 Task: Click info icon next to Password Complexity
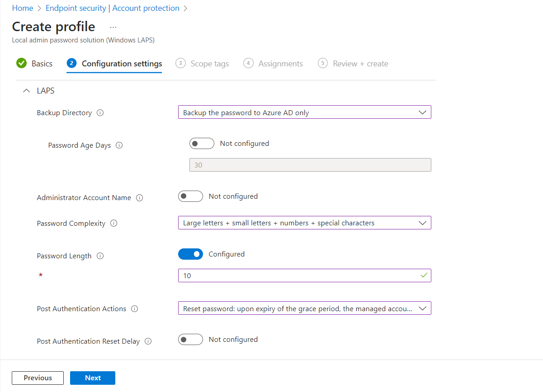click(114, 224)
